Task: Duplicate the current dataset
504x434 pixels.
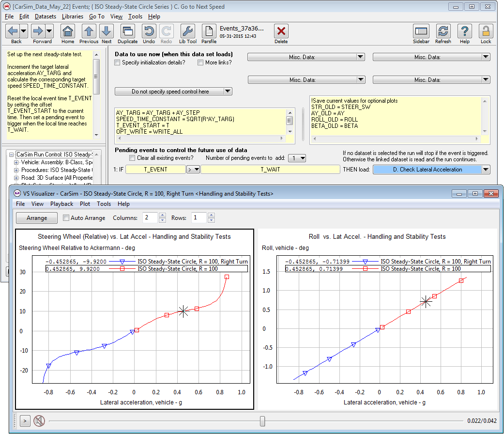Action: [128, 31]
